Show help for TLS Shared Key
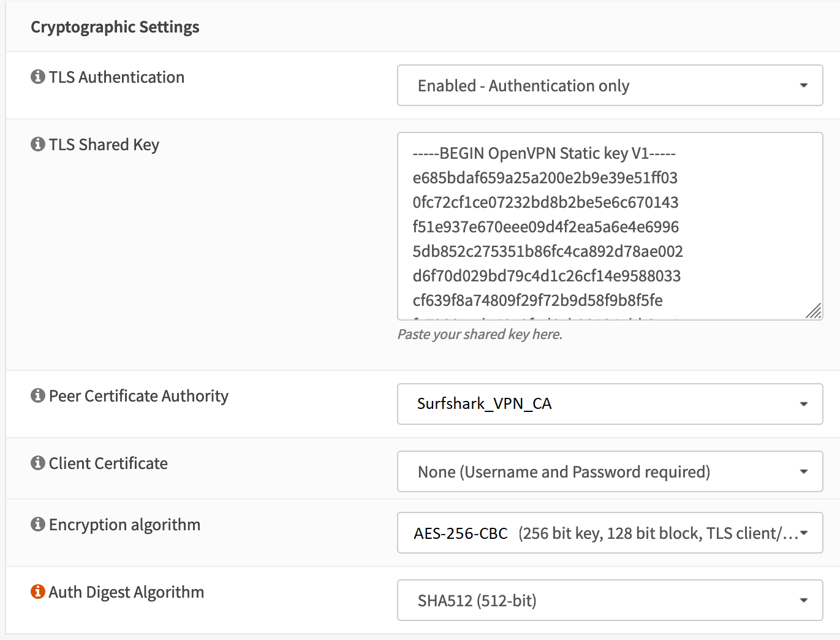 point(38,145)
